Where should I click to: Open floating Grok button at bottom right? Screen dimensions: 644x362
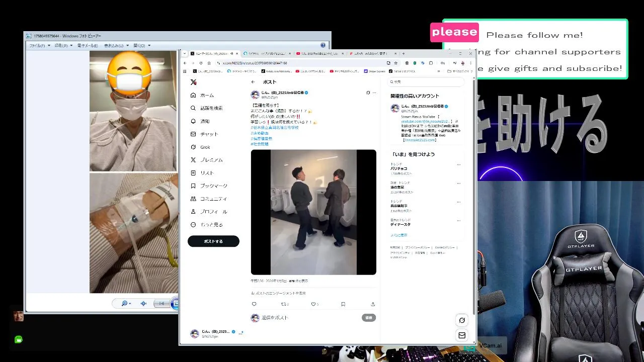[x=462, y=320]
